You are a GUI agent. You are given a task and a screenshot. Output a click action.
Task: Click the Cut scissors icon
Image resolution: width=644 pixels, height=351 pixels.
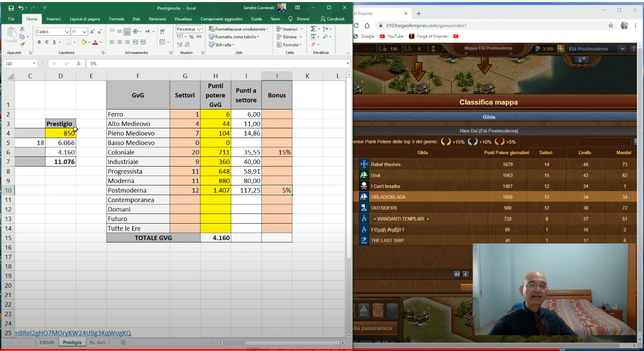pyautogui.click(x=23, y=30)
